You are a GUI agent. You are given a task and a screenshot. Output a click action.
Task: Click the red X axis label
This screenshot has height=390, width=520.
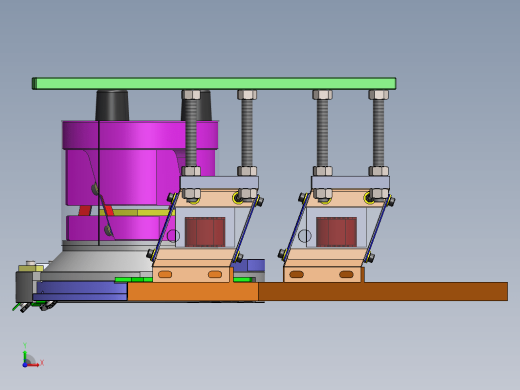(x=42, y=362)
